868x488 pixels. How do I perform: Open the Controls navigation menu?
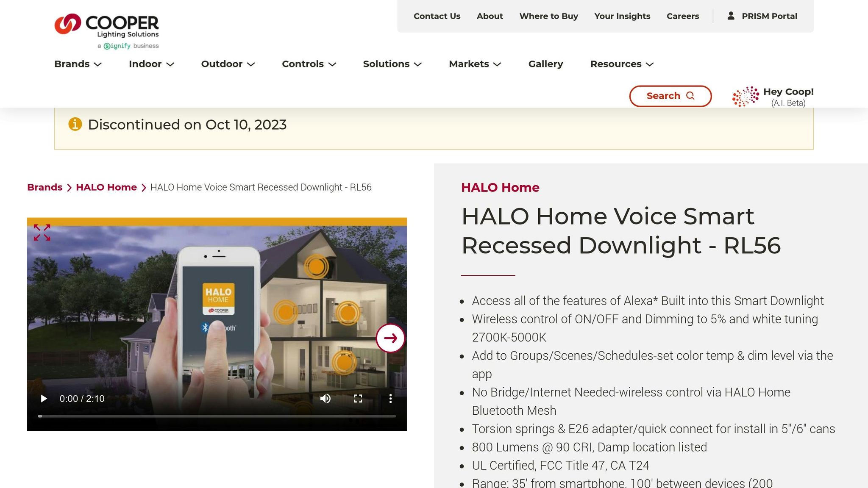coord(309,64)
